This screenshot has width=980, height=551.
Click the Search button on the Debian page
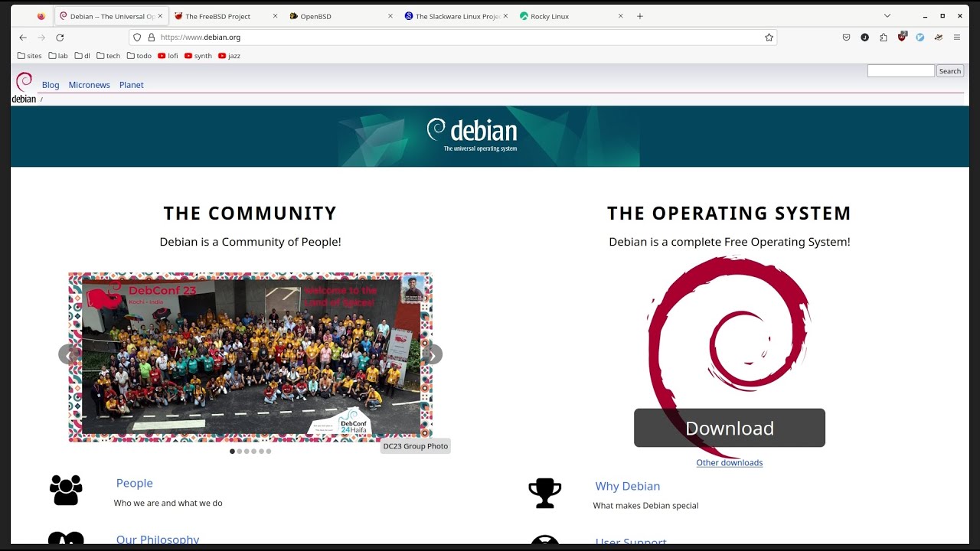(x=950, y=71)
